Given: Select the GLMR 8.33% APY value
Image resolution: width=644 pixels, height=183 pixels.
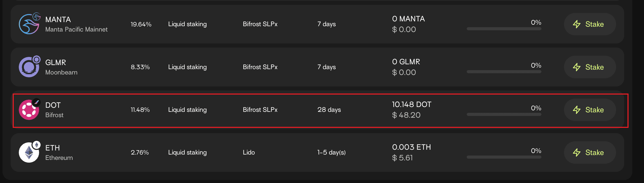Looking at the screenshot, I should point(140,67).
